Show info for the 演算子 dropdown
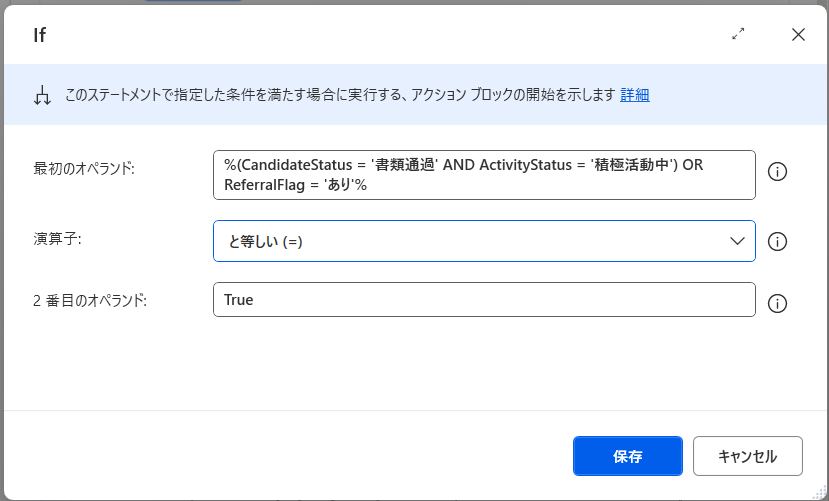The height and width of the screenshot is (501, 829). tap(777, 242)
